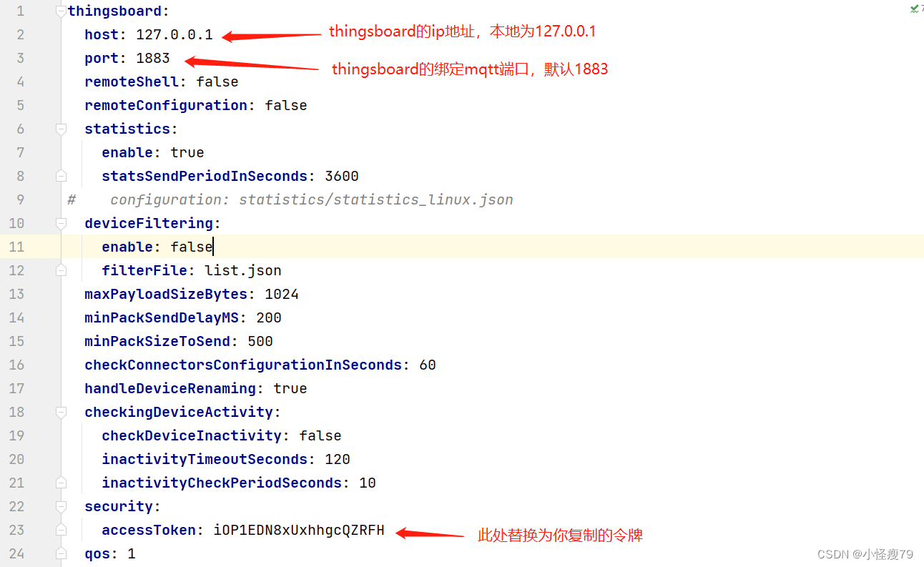Click the minPackSendDelayMS key
Screen dimensions: 924x567
(x=162, y=318)
